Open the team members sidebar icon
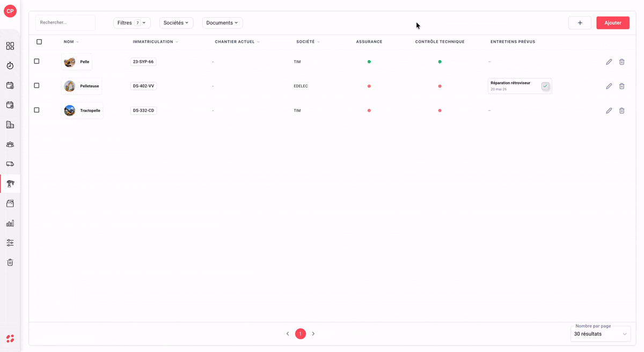644x352 pixels. click(x=10, y=144)
